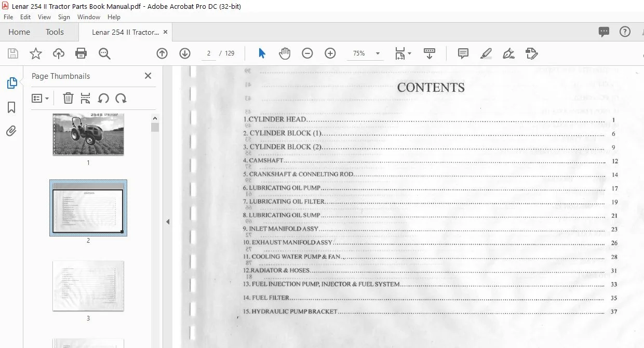Zoom in with plus icon
Image resolution: width=644 pixels, height=348 pixels.
tap(330, 53)
